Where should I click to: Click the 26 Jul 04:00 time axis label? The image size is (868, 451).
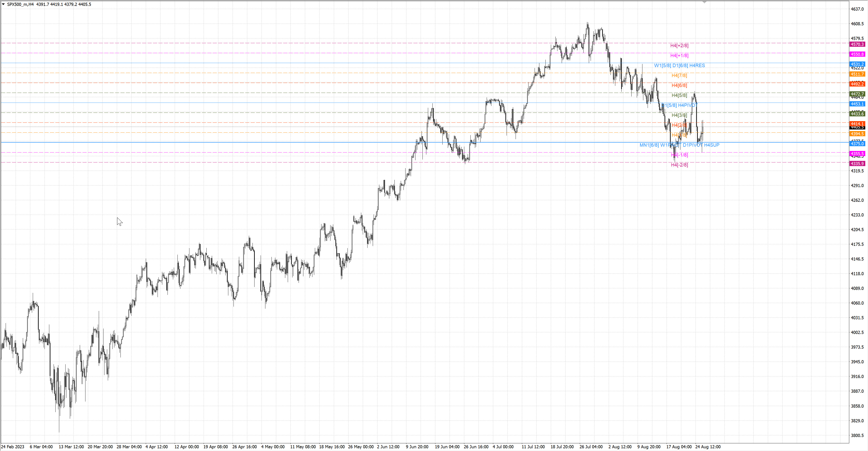click(x=591, y=447)
